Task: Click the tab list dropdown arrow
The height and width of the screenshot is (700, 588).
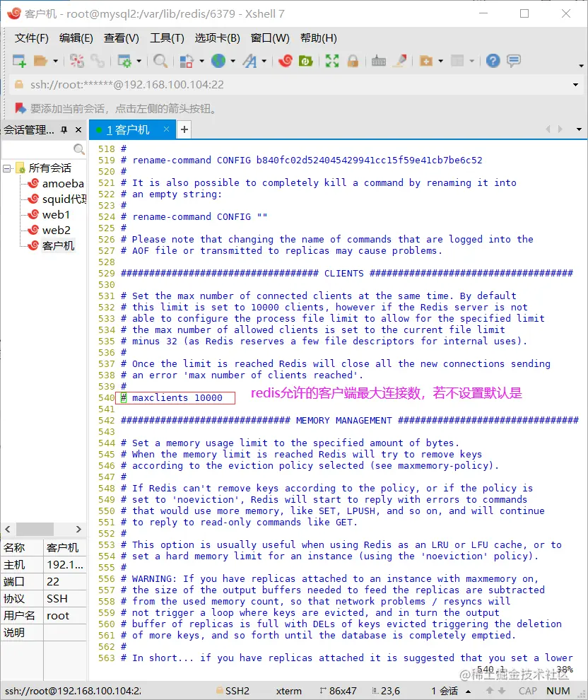Action: tap(579, 129)
